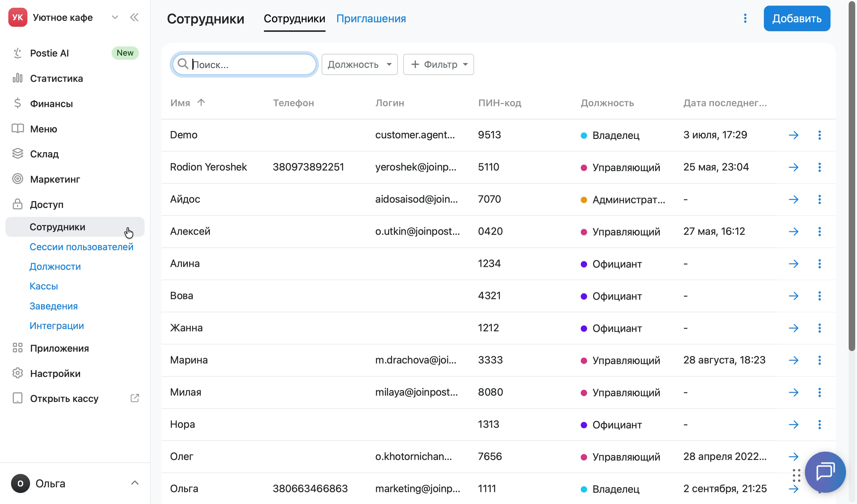Open Айдос details with the arrow icon
857x504 pixels.
793,199
